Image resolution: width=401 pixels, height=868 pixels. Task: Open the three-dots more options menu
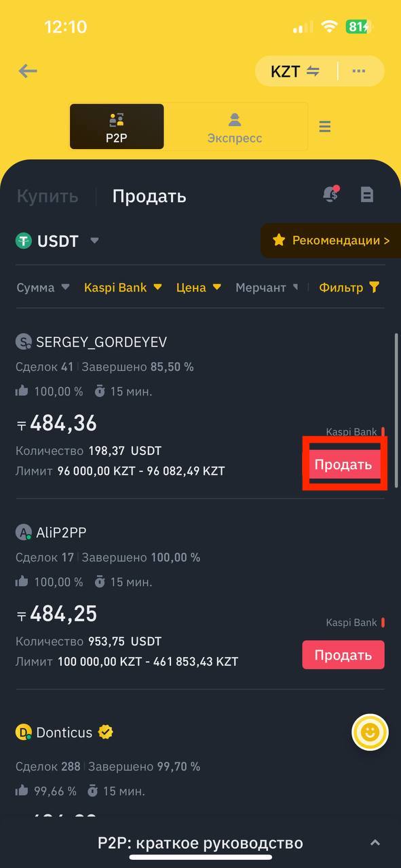[x=360, y=71]
